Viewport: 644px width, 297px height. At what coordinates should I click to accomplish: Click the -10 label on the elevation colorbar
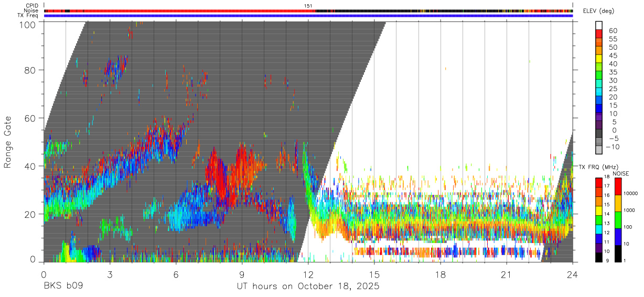[x=612, y=147]
